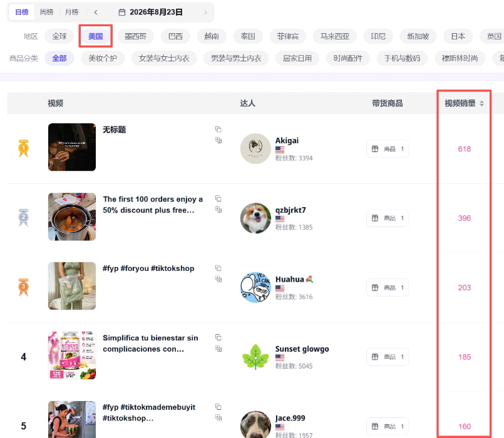Screen dimensions: 504x438
Task: Select 泰国 region filter
Action: click(248, 36)
